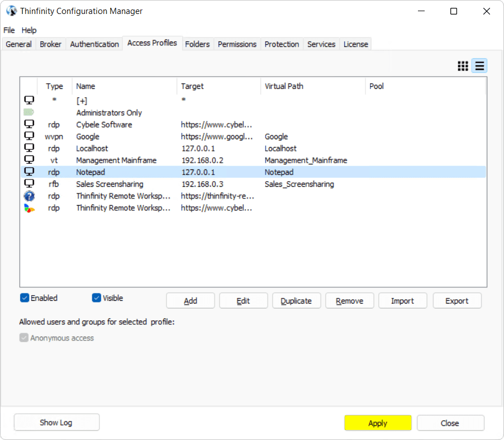
Task: Click the wvpn type cell
Action: coord(54,136)
